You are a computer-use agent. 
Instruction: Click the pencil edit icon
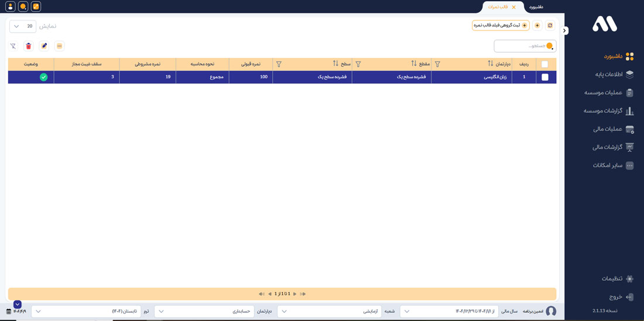pyautogui.click(x=44, y=46)
